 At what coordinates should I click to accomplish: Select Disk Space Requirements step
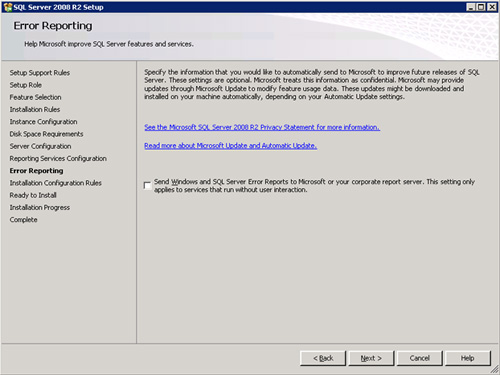[46, 134]
